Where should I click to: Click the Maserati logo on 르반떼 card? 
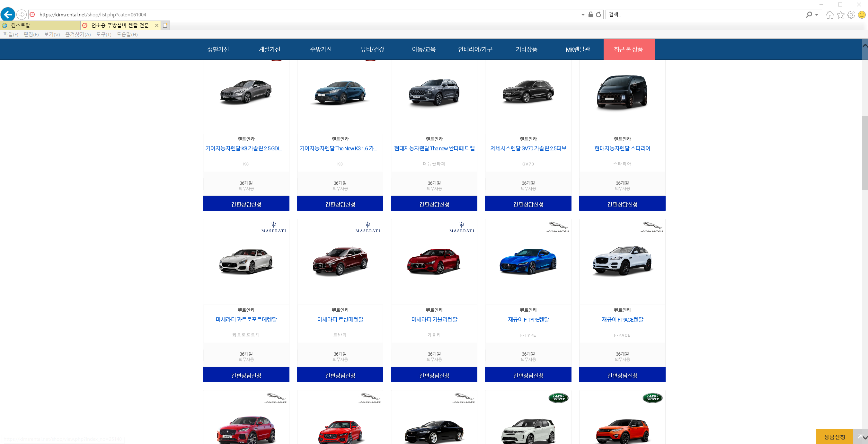pyautogui.click(x=368, y=227)
